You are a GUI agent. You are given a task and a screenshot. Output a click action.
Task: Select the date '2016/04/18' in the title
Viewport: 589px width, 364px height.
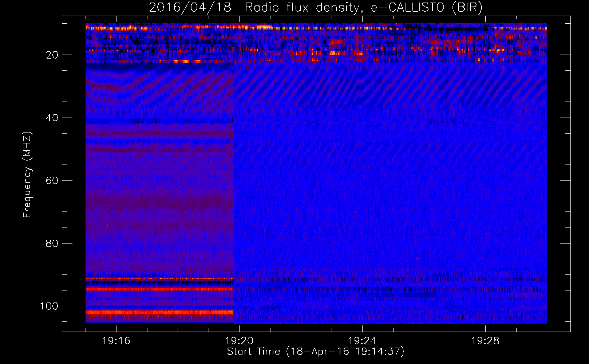tap(190, 8)
